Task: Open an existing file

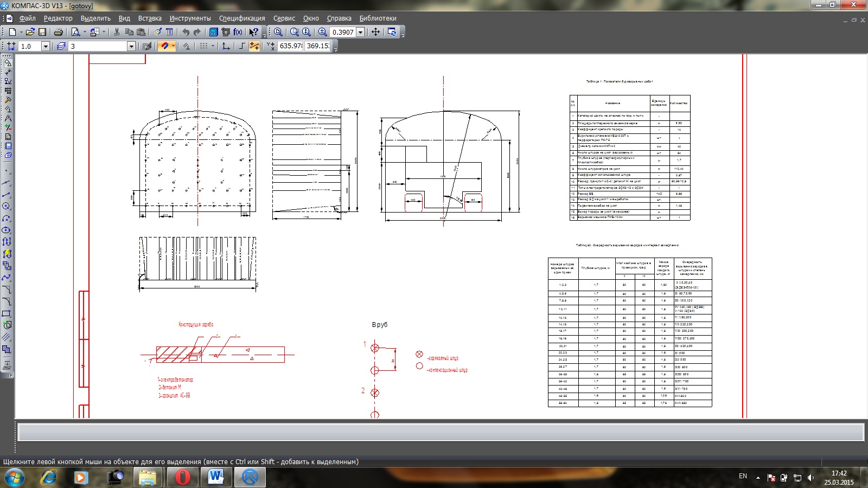Action: pos(30,32)
